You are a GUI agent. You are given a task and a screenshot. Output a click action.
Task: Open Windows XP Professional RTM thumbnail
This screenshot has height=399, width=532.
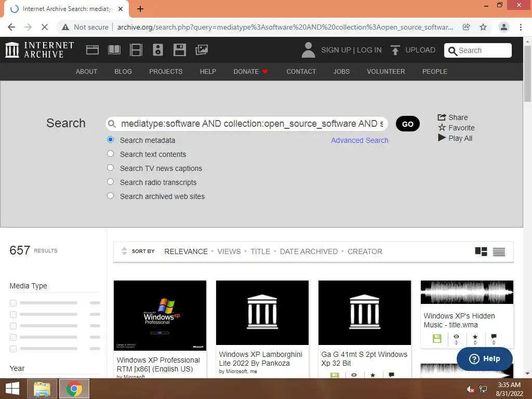[x=160, y=315]
